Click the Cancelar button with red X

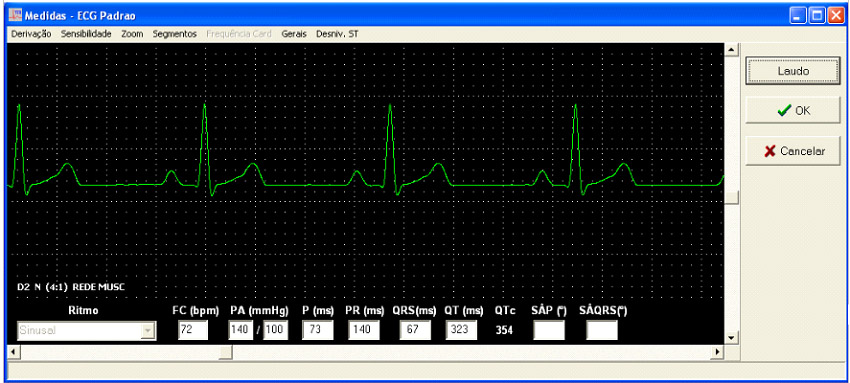tap(793, 151)
